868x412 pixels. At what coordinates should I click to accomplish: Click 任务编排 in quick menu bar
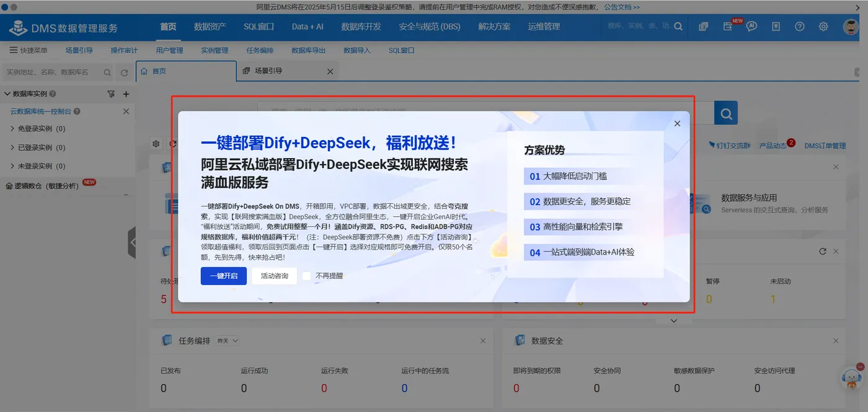[x=260, y=50]
